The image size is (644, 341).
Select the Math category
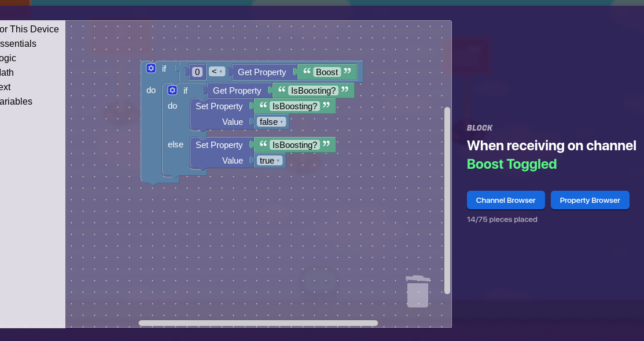pos(7,72)
